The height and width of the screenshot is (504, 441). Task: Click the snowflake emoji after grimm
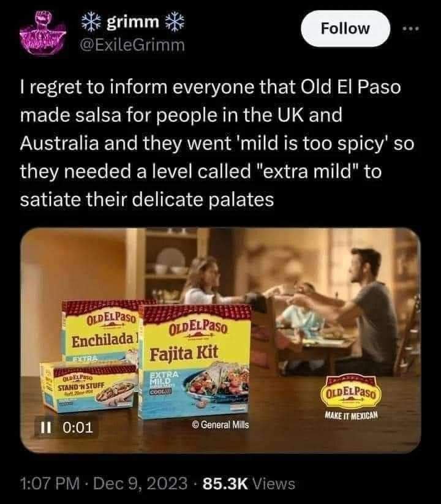tap(175, 22)
